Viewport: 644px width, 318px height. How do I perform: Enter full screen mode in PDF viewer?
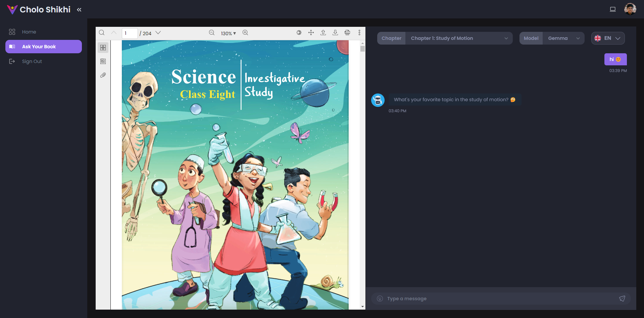point(311,33)
